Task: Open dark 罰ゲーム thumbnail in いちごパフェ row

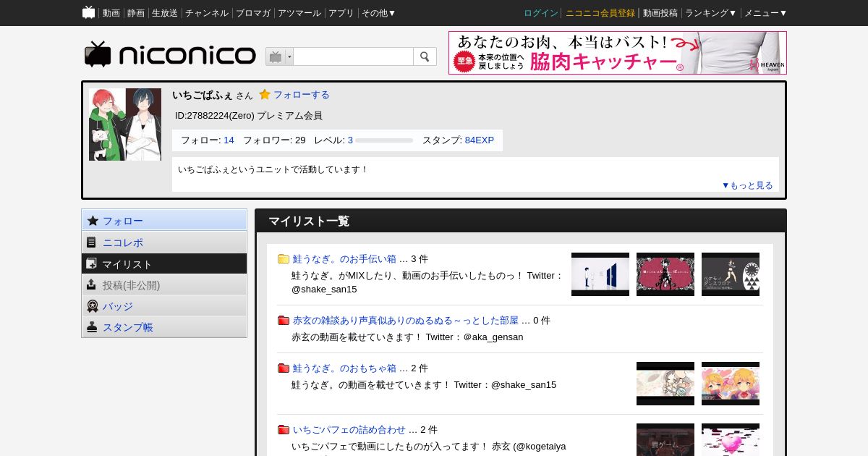Action: (665, 439)
